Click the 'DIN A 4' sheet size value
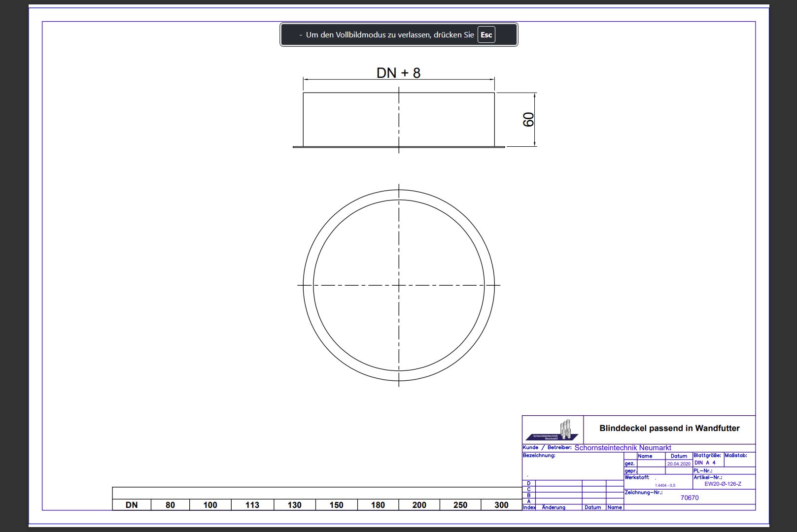The image size is (797, 532). tap(705, 463)
